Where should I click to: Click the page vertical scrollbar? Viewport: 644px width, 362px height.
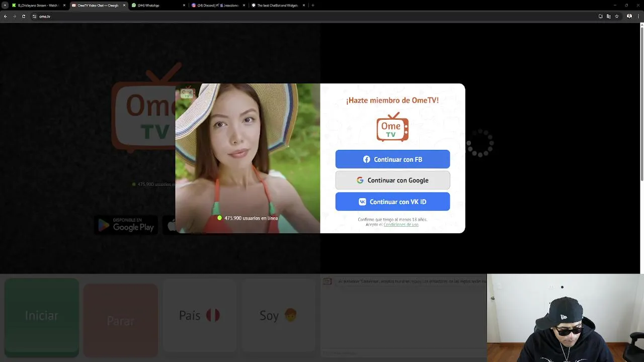pos(641,103)
